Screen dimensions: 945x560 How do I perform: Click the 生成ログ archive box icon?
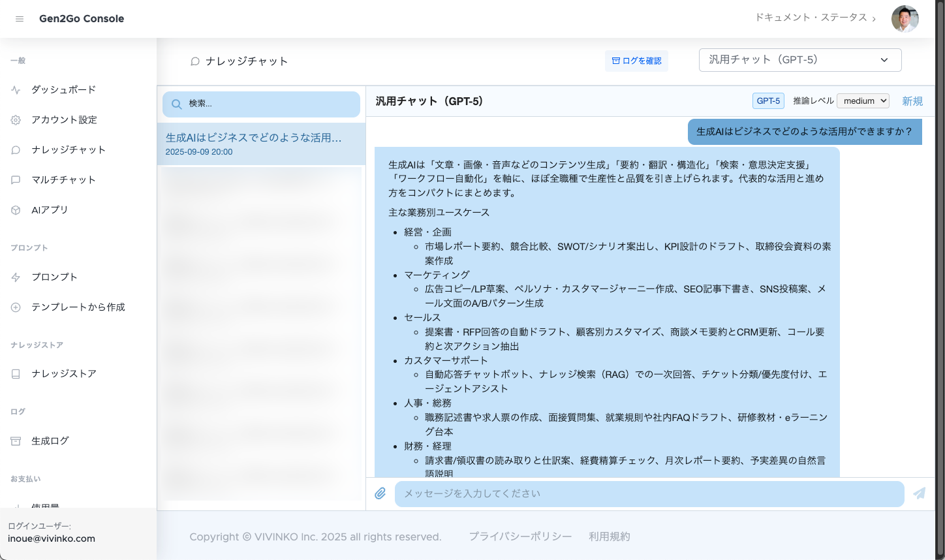point(16,441)
